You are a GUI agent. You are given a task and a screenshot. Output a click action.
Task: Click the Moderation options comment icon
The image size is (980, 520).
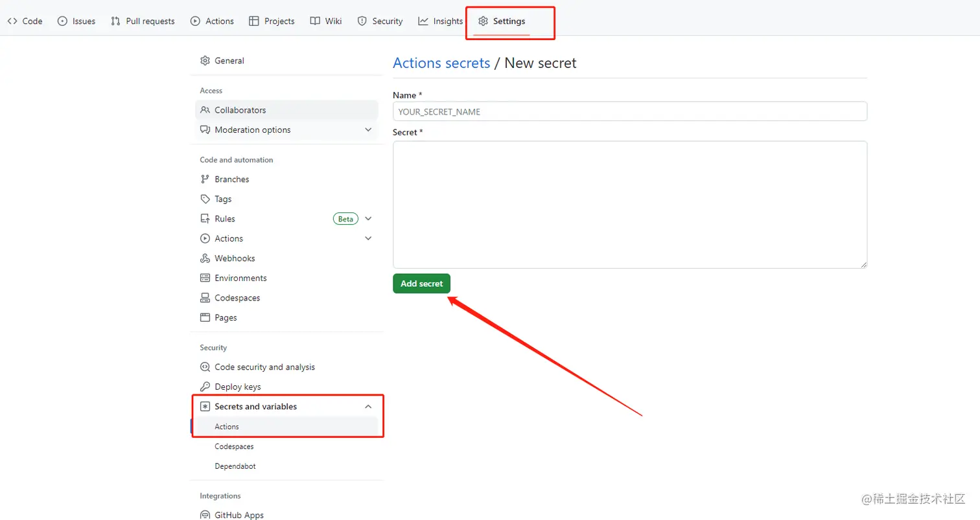pyautogui.click(x=205, y=130)
